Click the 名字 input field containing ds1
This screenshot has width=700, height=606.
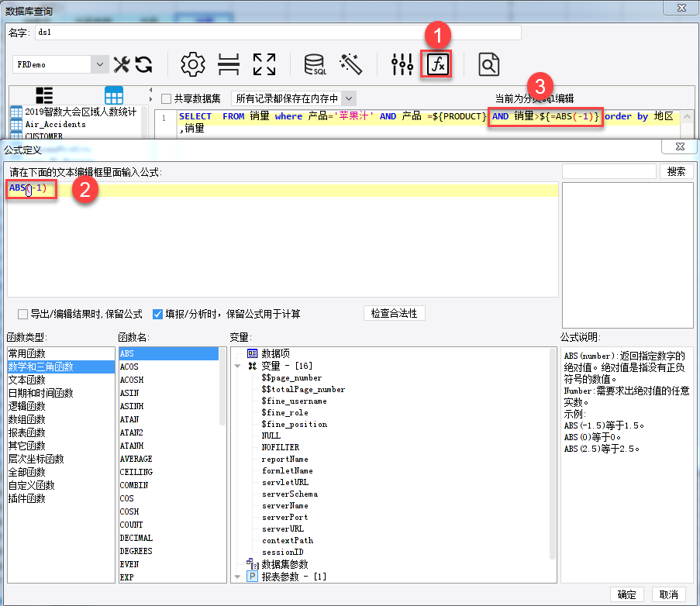[x=278, y=32]
